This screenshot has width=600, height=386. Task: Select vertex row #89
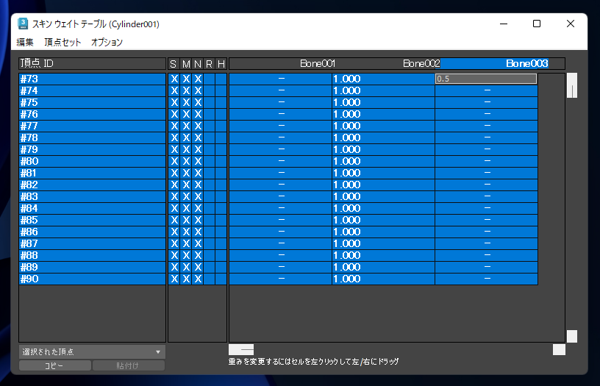pyautogui.click(x=92, y=267)
